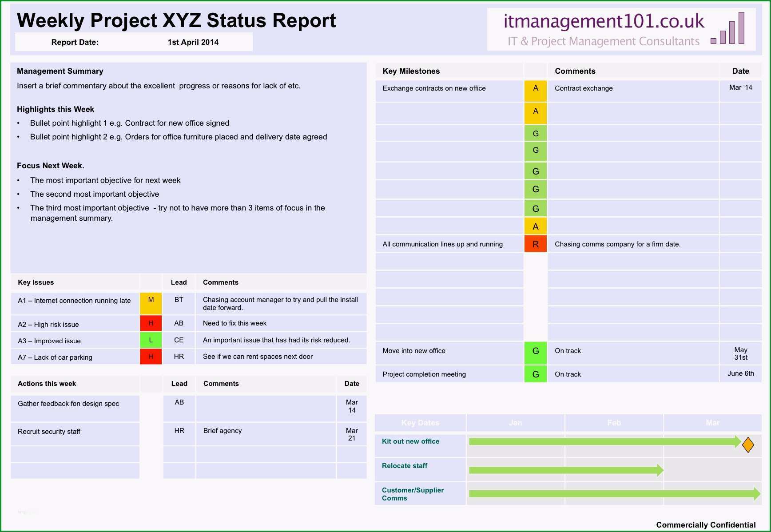Screen dimensions: 771x532
Task: Click Exchange contracts on new office milestone
Action: coord(434,88)
